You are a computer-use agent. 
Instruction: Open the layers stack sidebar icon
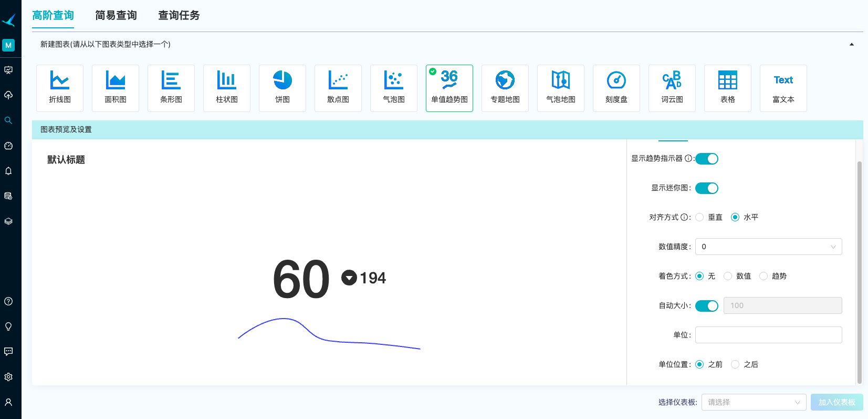click(8, 221)
